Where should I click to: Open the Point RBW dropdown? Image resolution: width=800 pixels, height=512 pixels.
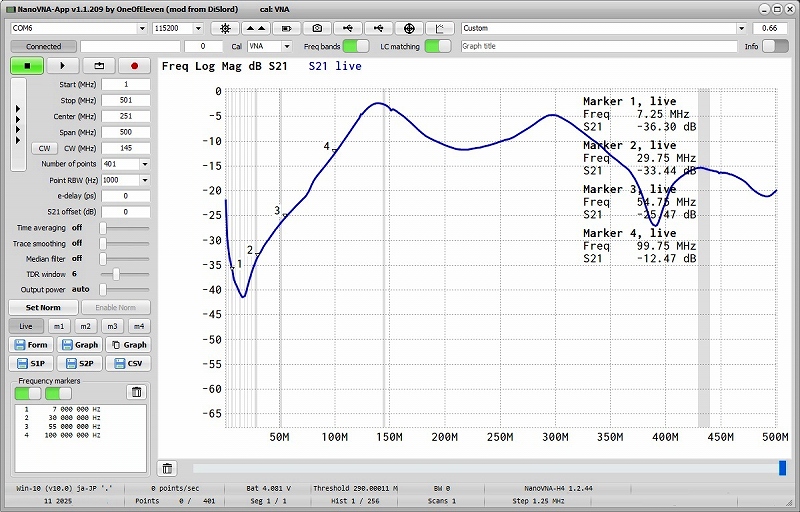tap(145, 180)
